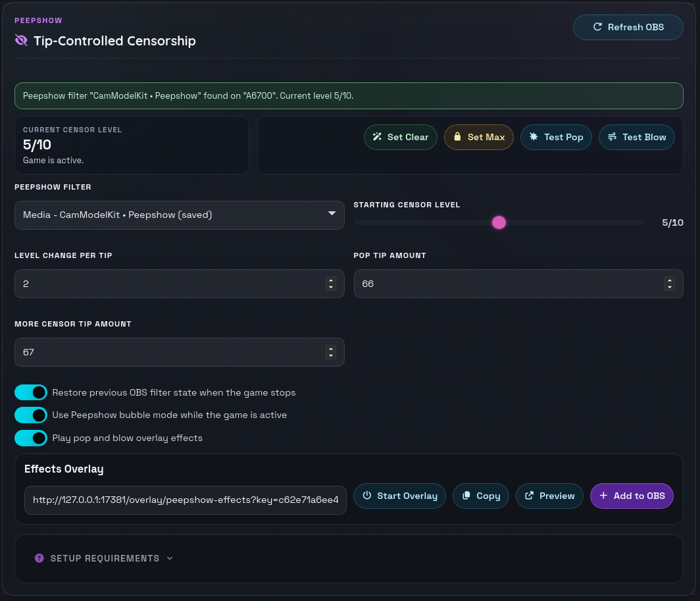Click the 5/10 current censor level value
700x601 pixels.
(37, 145)
